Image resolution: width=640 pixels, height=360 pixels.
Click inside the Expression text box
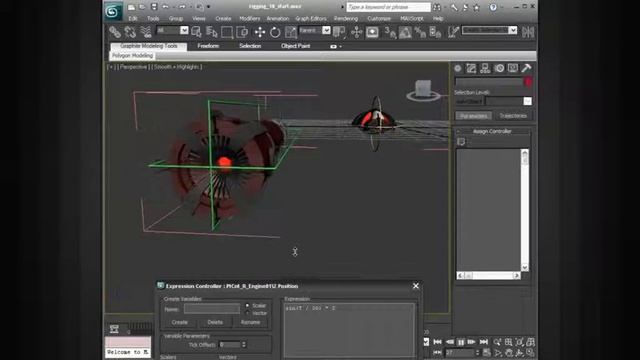pyautogui.click(x=349, y=331)
